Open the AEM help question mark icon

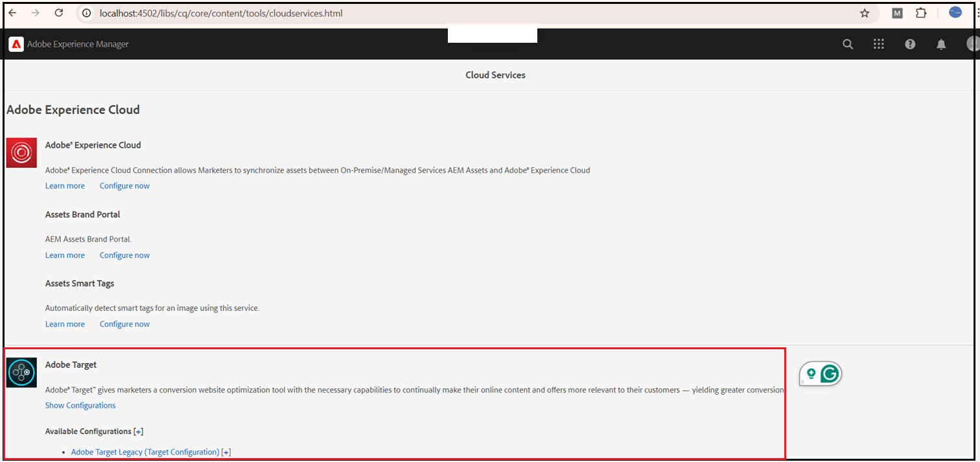pyautogui.click(x=910, y=44)
